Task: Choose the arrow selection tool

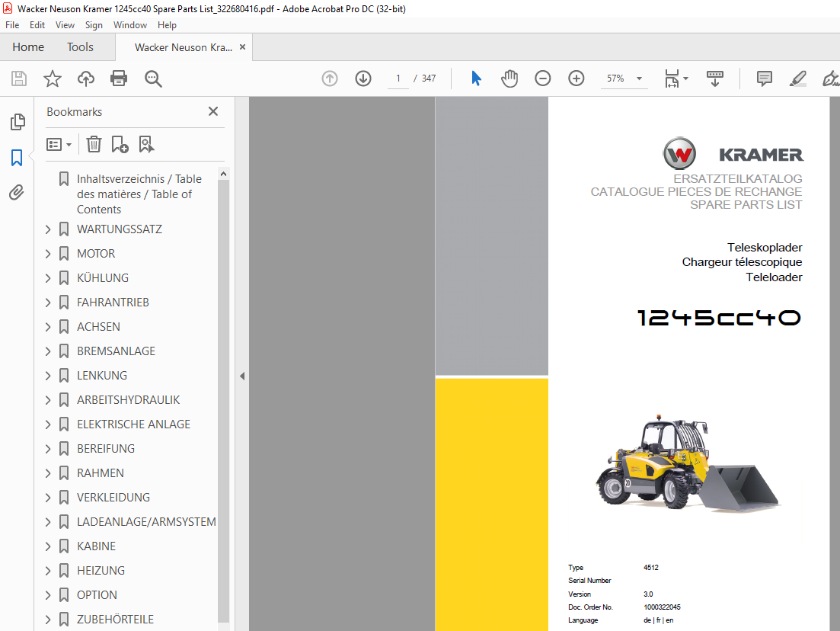Action: (x=476, y=78)
